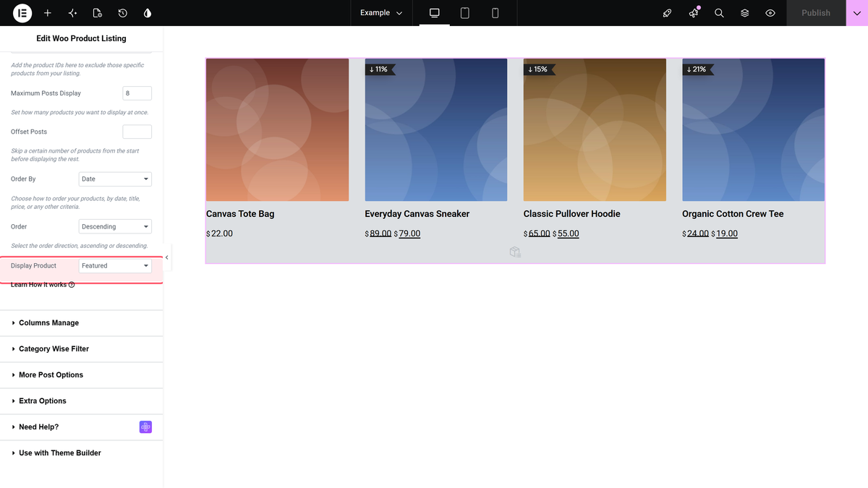The height and width of the screenshot is (488, 868).
Task: Click the 15% discount badge
Action: tap(539, 69)
